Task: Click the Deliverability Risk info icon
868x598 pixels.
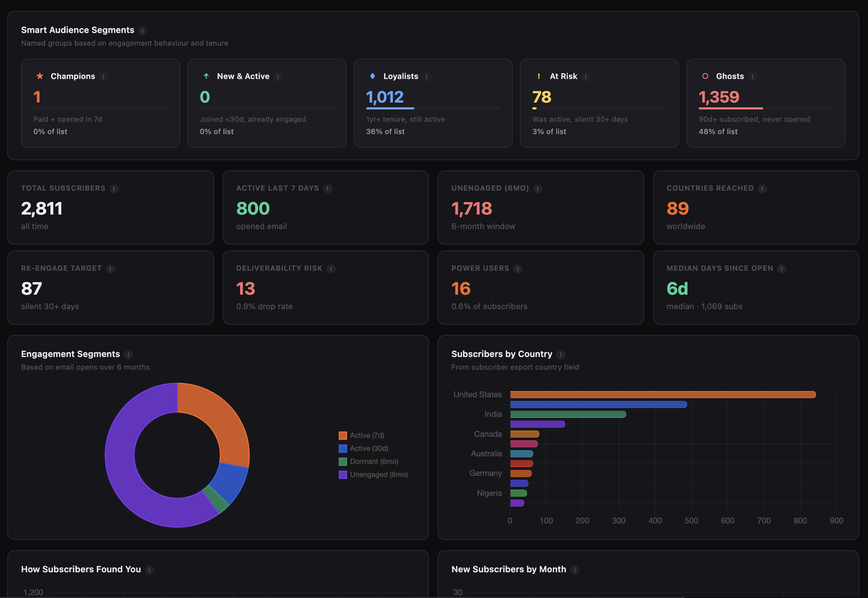Action: coord(331,269)
